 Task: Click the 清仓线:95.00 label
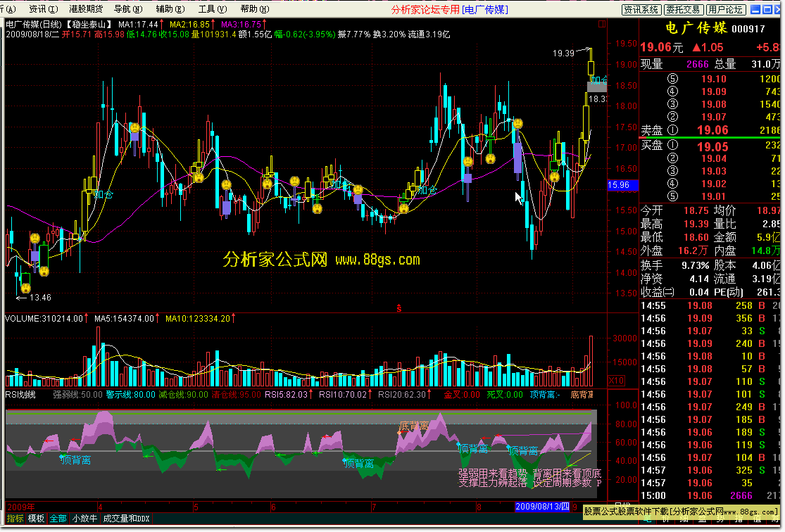coord(237,395)
